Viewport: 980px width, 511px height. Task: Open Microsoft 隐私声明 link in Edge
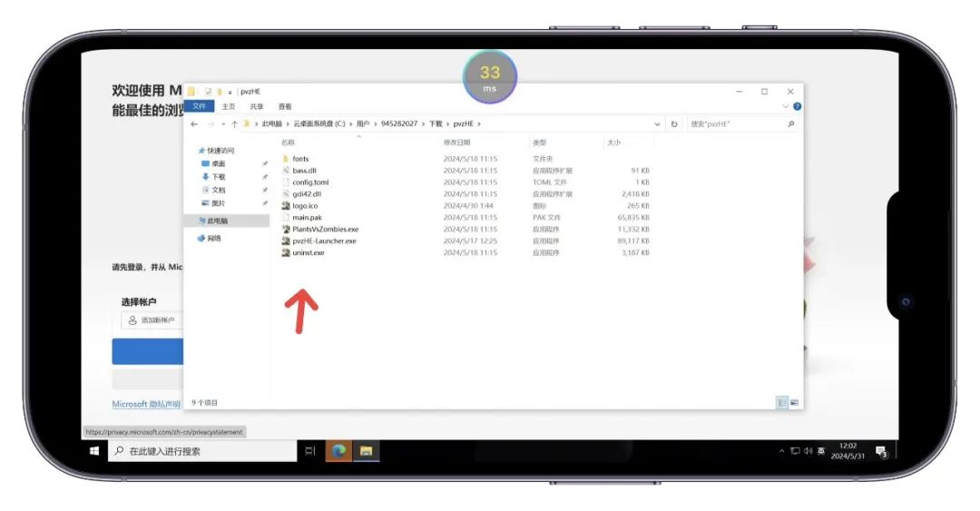point(146,404)
